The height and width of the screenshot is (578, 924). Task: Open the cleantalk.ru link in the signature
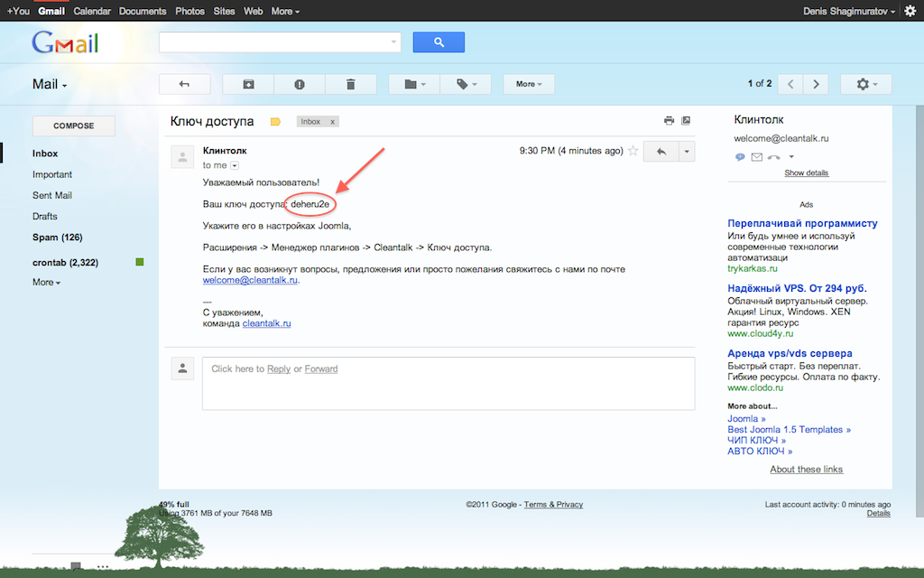tap(266, 322)
